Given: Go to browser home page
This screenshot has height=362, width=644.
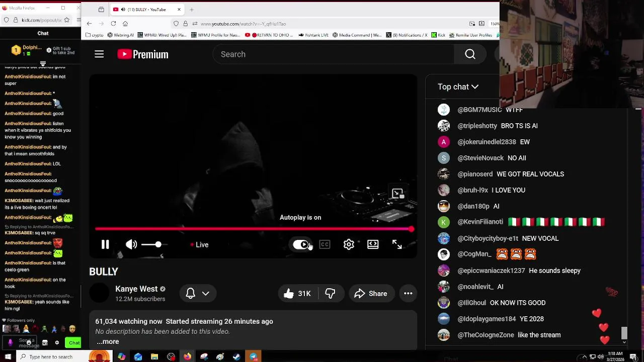Looking at the screenshot, I should pos(125,24).
